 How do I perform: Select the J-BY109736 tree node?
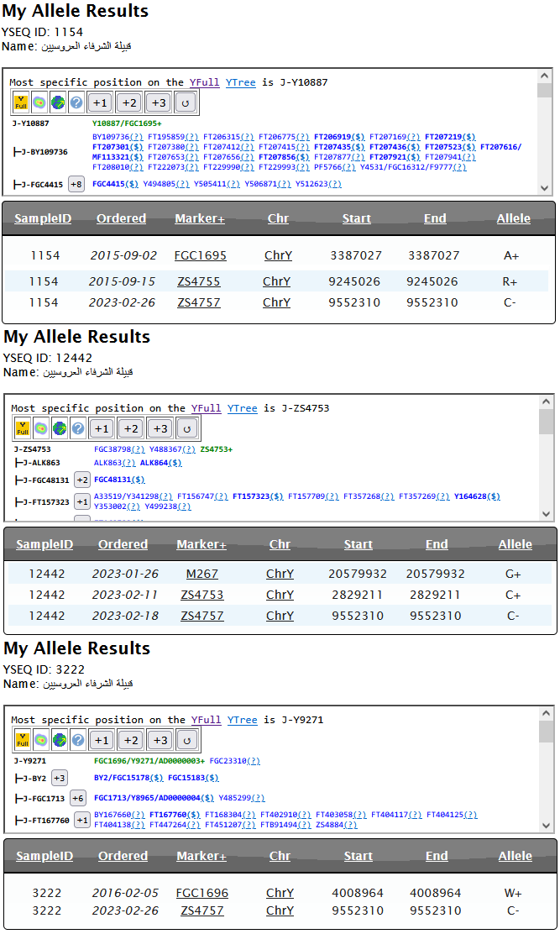pyautogui.click(x=44, y=153)
